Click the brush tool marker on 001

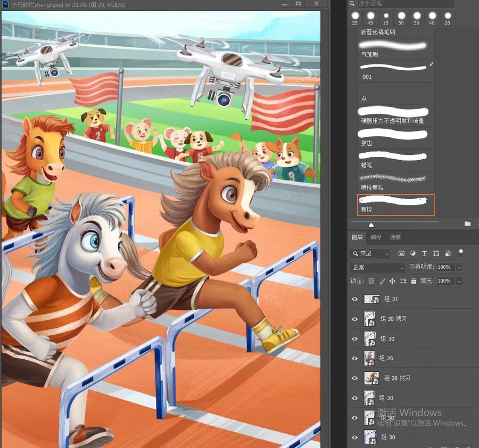[x=431, y=64]
